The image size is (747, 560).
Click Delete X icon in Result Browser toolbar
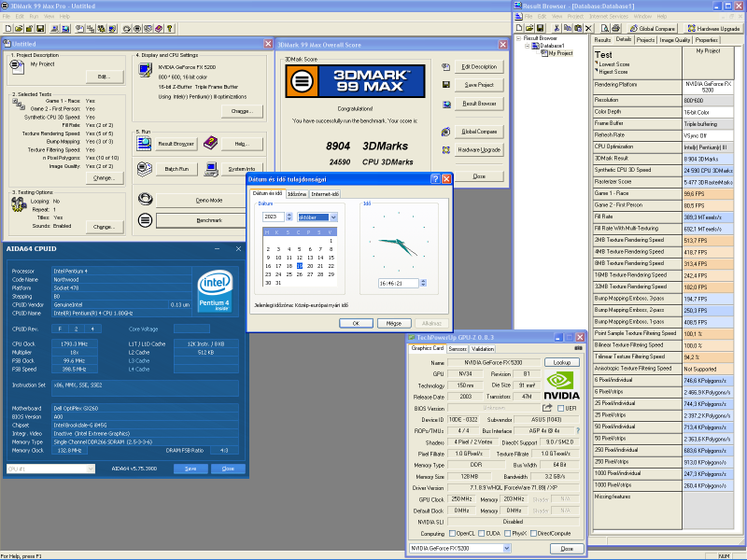588,29
